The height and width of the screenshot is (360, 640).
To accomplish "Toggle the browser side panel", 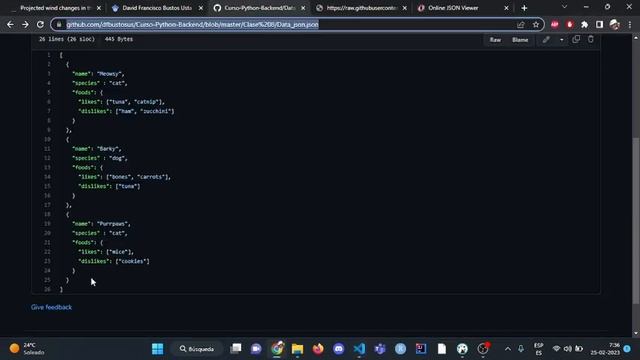I will point(599,24).
